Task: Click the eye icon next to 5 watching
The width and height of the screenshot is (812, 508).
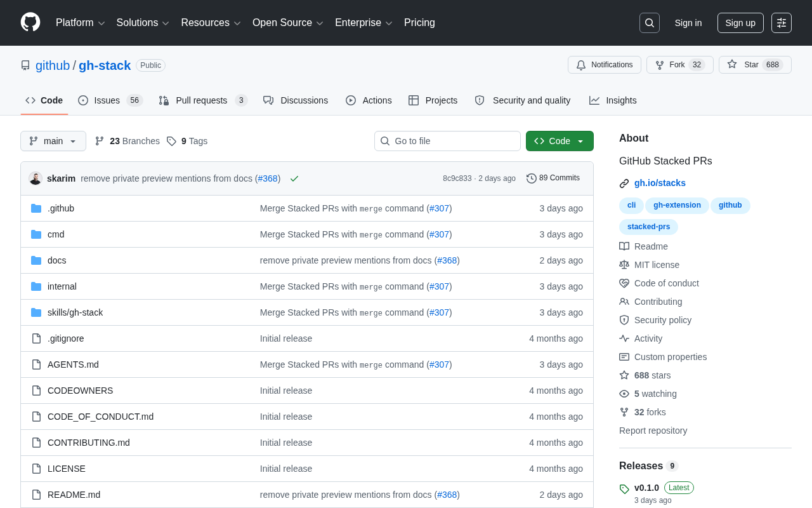Action: (x=624, y=394)
